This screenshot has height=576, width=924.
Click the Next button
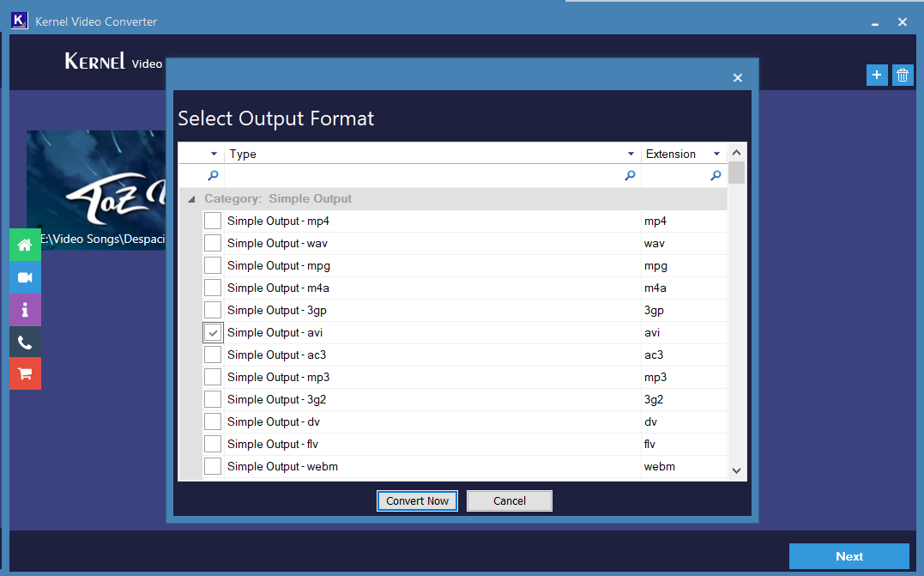849,556
